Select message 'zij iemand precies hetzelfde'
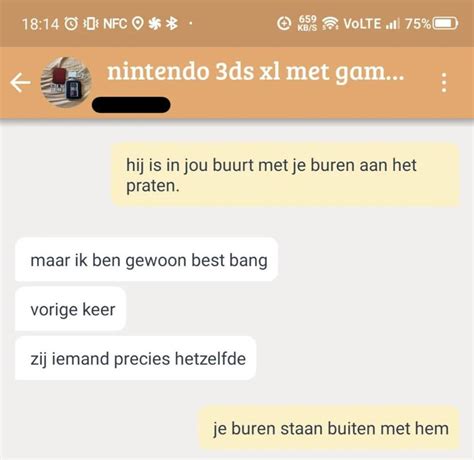Image resolution: width=474 pixels, height=460 pixels. point(136,358)
